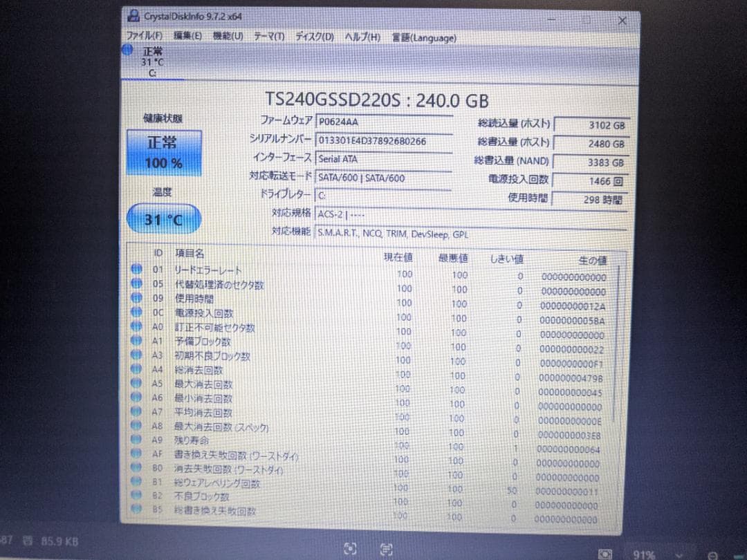Open the ファイル menu
This screenshot has height=560, width=747.
141,37
